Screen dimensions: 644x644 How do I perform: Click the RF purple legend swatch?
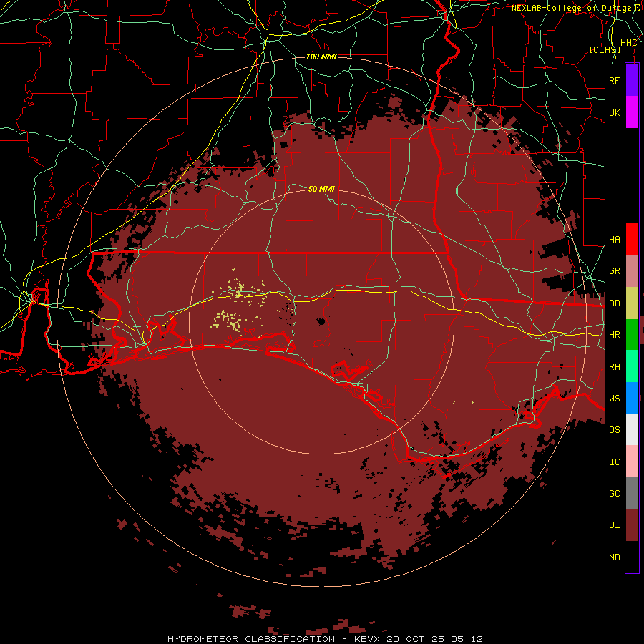click(x=632, y=80)
